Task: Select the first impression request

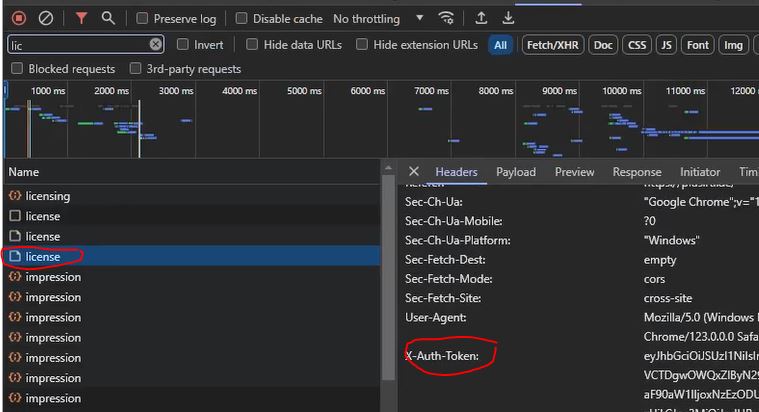Action: point(192,277)
